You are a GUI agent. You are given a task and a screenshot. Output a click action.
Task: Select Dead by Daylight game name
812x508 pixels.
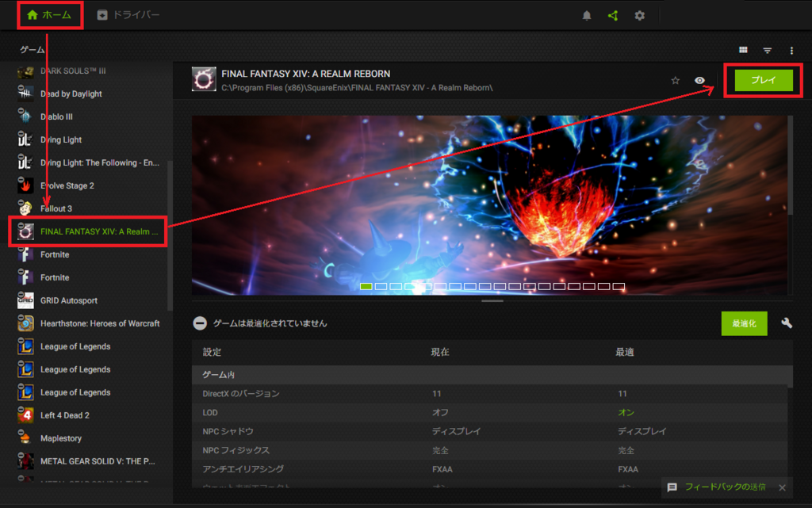click(71, 94)
